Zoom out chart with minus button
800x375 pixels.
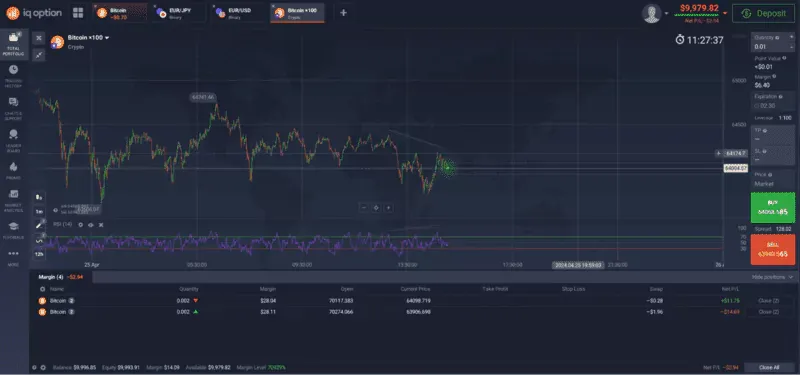point(364,208)
